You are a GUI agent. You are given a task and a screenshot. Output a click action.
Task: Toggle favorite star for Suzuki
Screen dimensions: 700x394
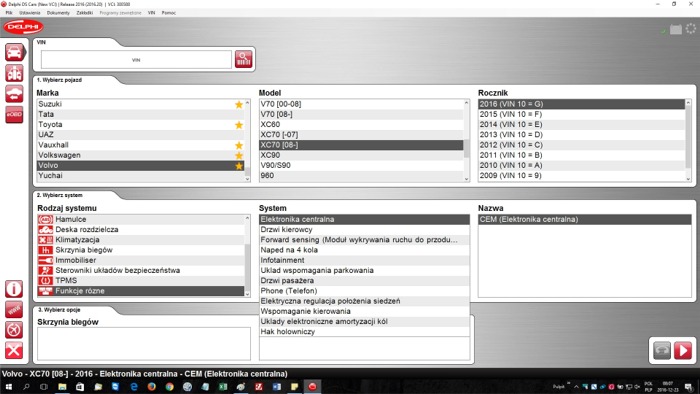click(239, 104)
